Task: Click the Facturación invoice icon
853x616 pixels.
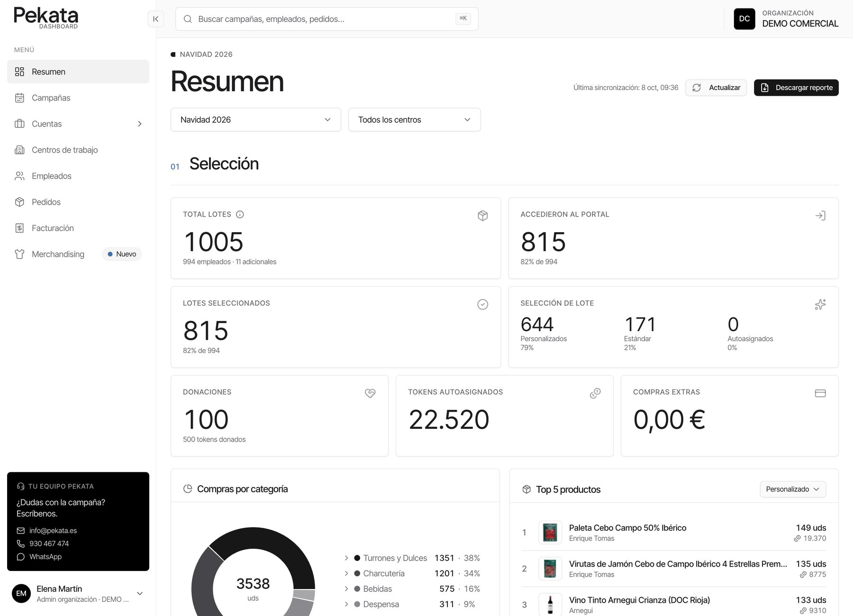Action: (19, 228)
